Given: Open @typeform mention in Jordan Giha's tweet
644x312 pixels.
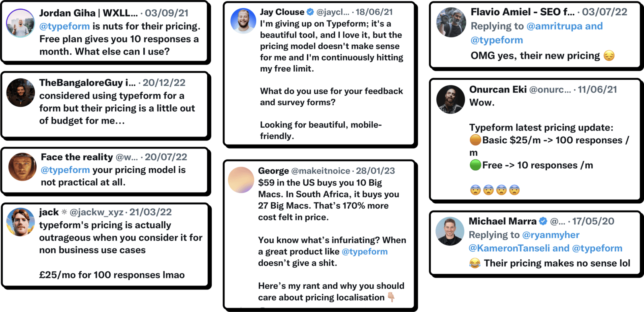Looking at the screenshot, I should point(64,27).
